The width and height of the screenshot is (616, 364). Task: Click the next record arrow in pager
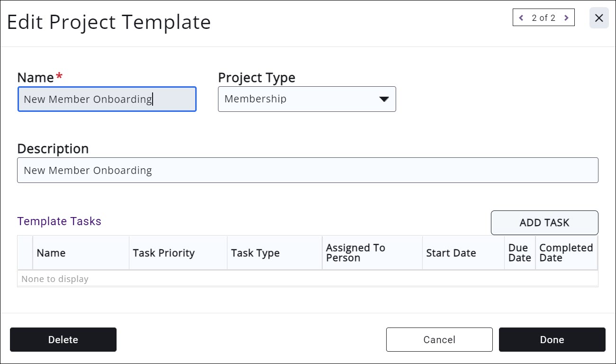point(566,18)
